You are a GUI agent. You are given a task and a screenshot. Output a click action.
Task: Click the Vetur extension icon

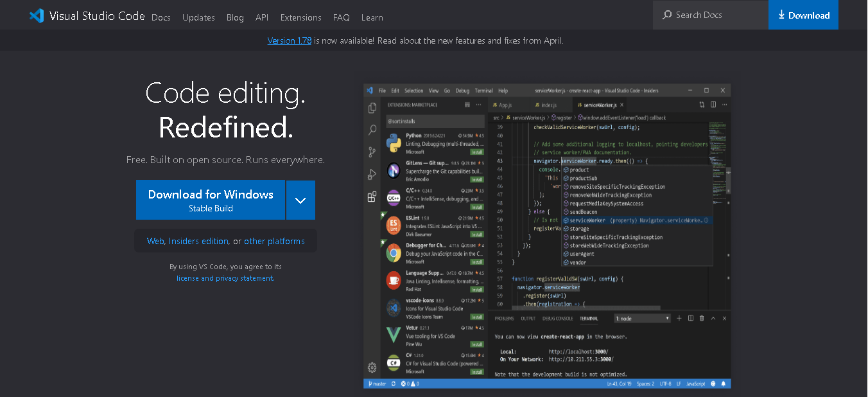click(x=394, y=335)
